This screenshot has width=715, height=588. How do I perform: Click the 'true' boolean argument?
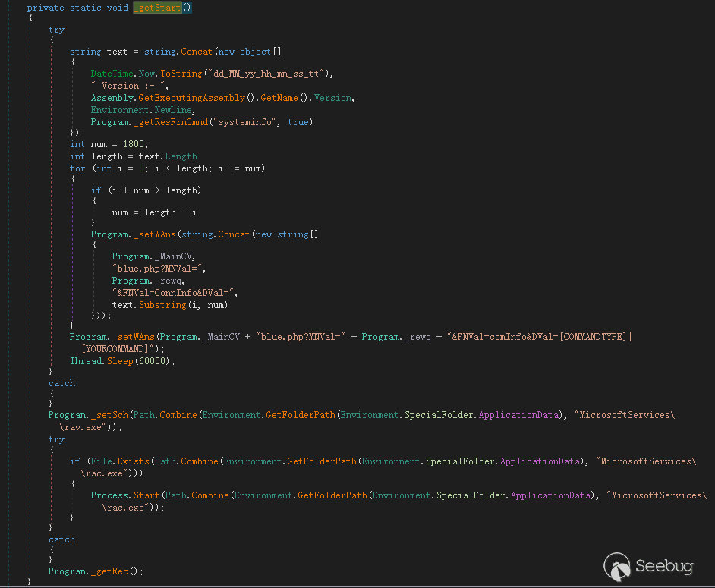[298, 122]
